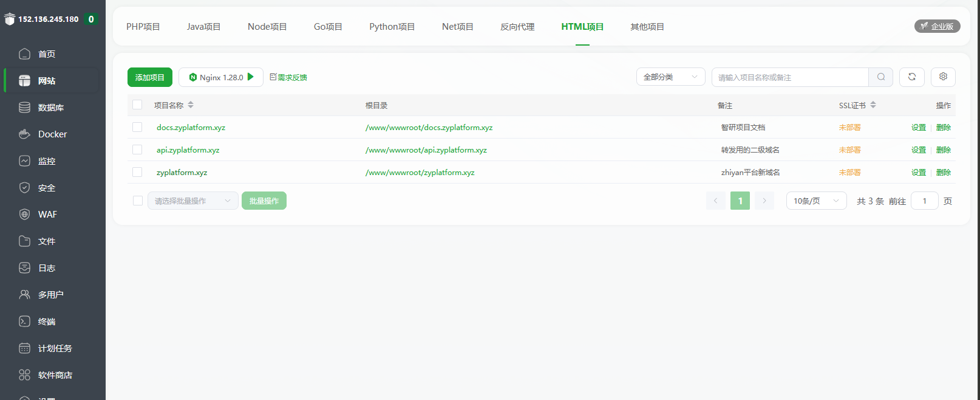Check the docs.zyplatform.xyz row checkbox
The width and height of the screenshot is (980, 400).
click(137, 128)
